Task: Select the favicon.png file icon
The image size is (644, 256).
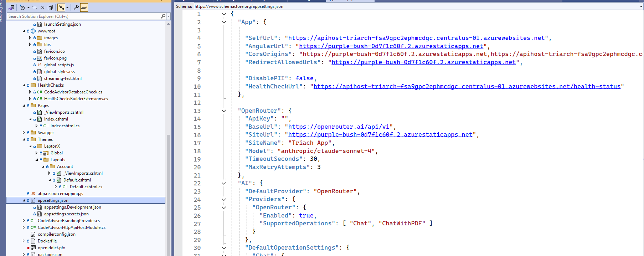Action: click(x=40, y=58)
